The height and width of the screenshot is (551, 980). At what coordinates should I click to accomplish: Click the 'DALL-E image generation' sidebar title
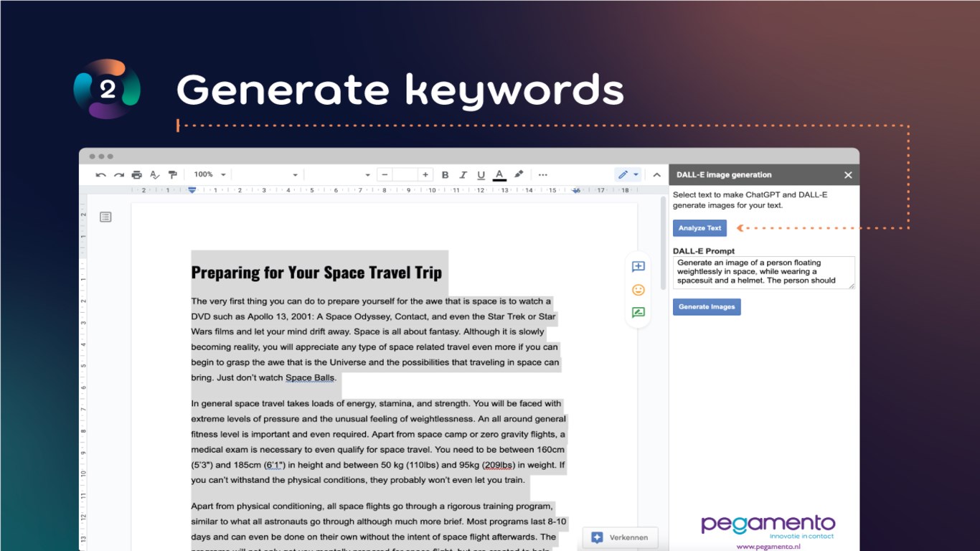(724, 175)
